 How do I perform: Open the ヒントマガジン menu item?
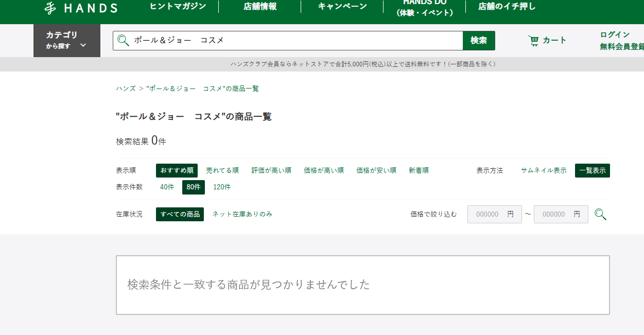click(x=178, y=7)
